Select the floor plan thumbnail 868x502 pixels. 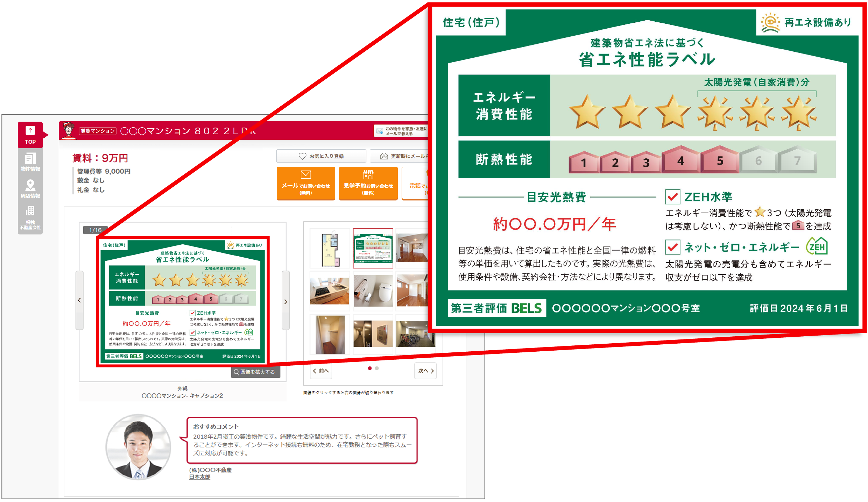[330, 249]
